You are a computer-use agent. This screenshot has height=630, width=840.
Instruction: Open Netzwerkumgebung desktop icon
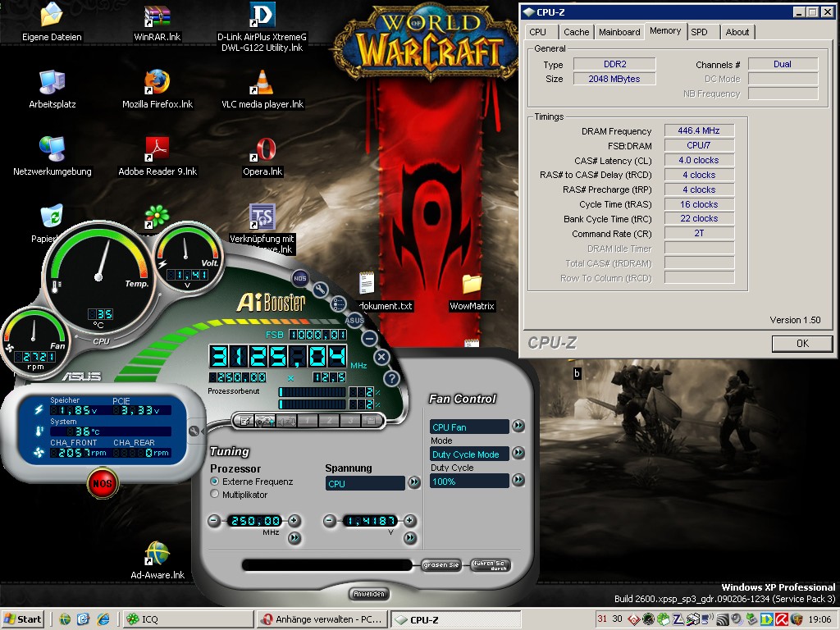tap(52, 157)
